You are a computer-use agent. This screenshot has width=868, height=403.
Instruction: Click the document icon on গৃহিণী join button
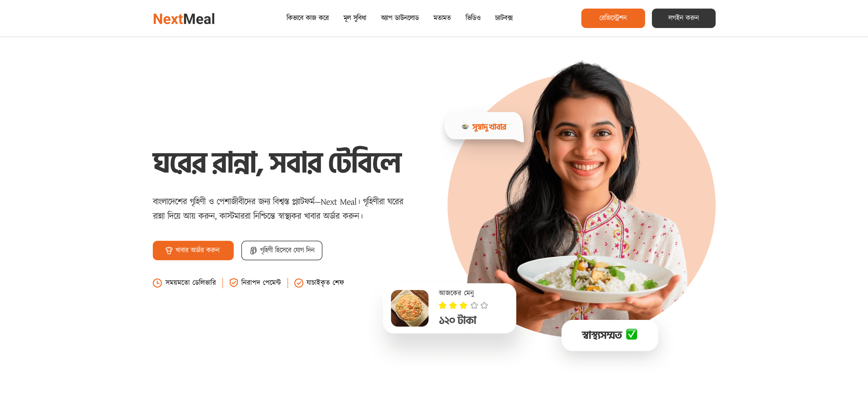tap(253, 251)
